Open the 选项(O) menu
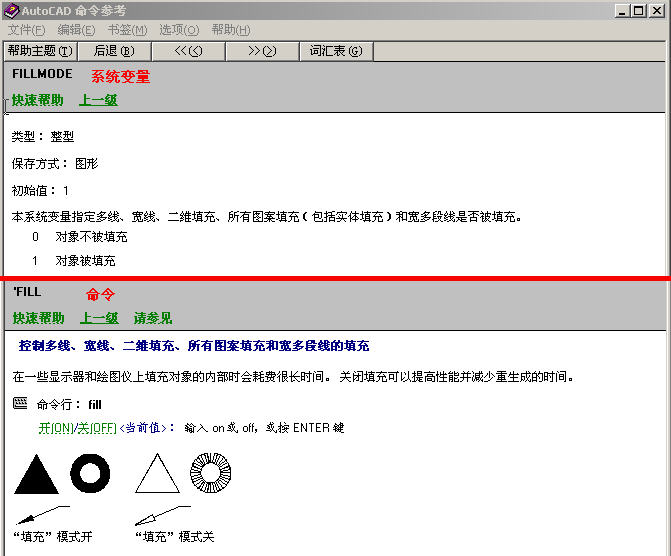Viewport: 671px width, 556px height. 179,30
